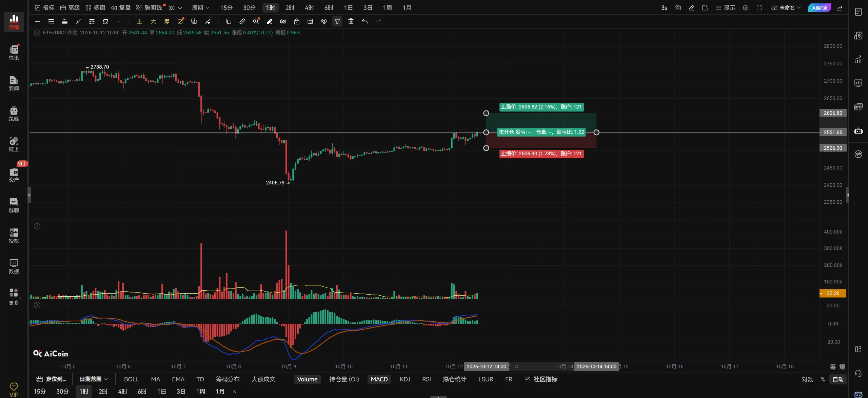Viewport: 868px width, 398px height.
Task: Click the fullscreen icon in top bar
Action: (x=759, y=8)
